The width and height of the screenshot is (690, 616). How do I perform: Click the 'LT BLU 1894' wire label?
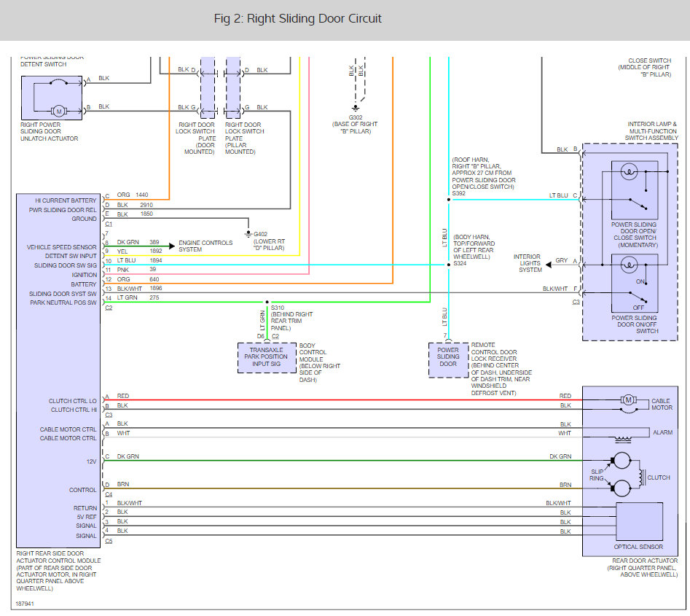point(139,261)
